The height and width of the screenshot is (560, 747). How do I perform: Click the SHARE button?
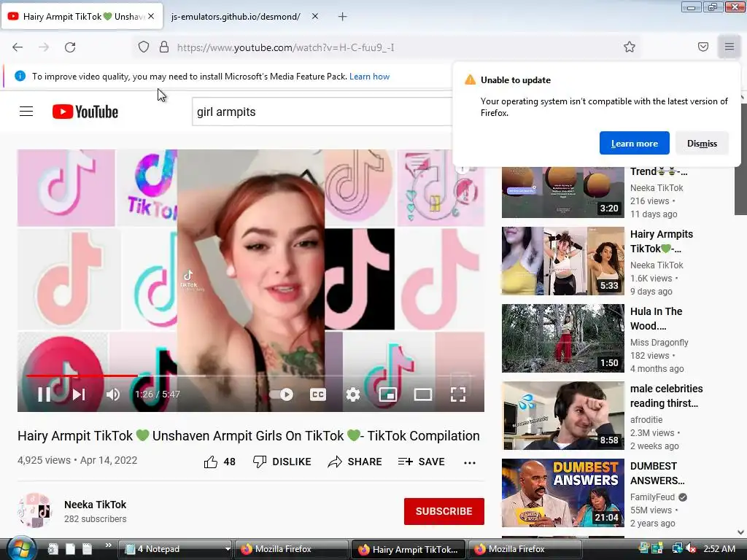[x=355, y=462]
